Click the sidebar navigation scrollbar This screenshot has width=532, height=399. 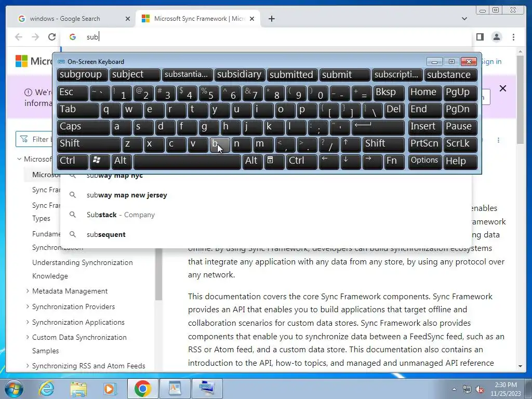click(x=158, y=274)
